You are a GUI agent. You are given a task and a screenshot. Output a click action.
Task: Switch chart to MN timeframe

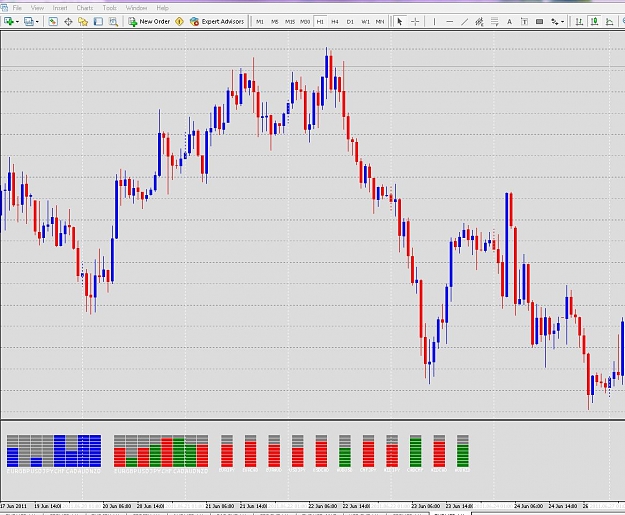(380, 22)
